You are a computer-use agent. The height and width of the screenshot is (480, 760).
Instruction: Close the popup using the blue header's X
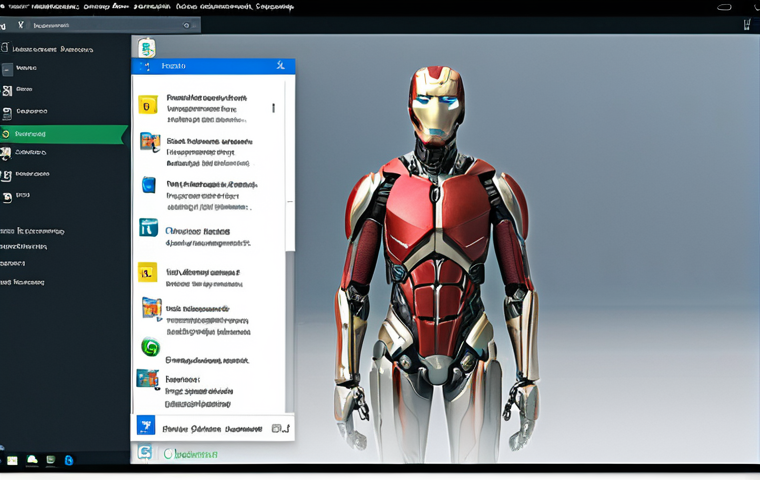280,65
